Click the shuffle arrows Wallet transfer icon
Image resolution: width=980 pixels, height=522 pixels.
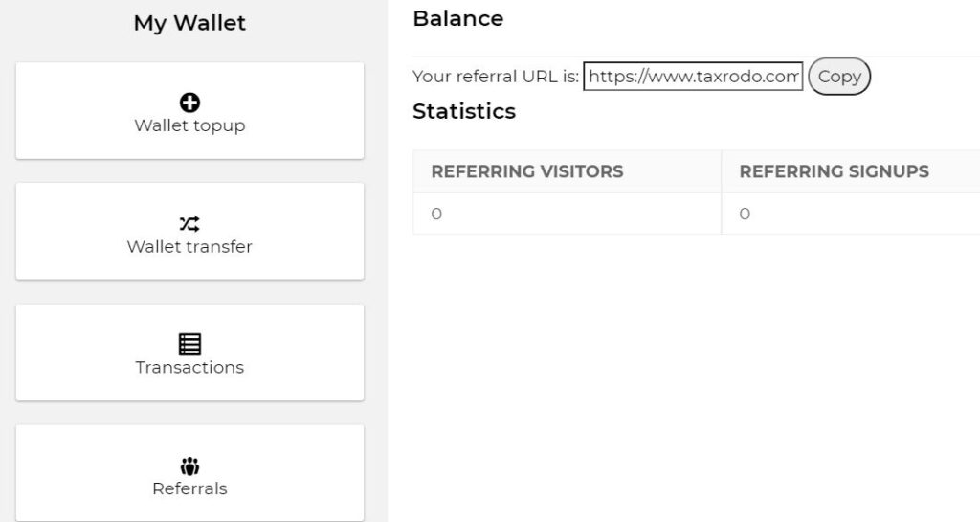189,224
